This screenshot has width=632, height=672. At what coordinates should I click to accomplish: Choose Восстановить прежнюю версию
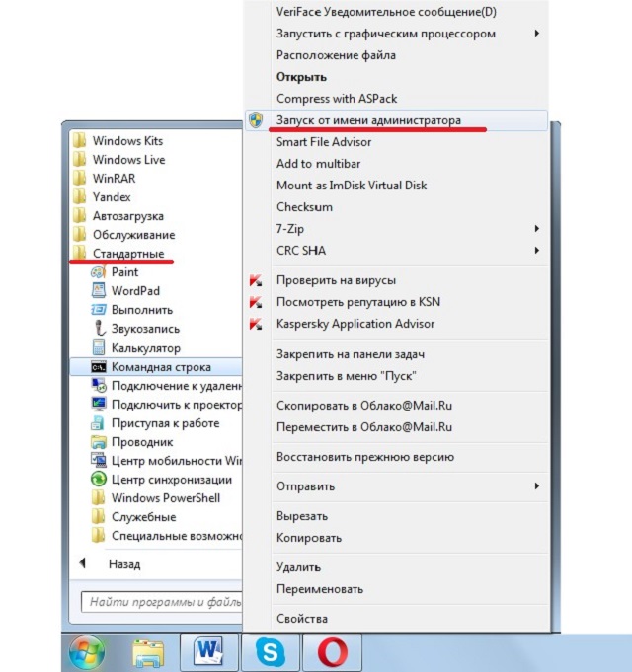point(364,457)
